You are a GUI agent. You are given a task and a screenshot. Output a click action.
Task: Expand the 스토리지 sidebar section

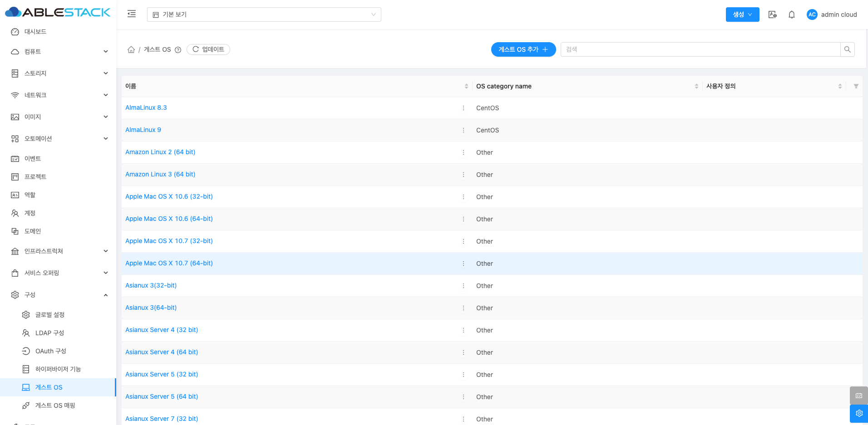[x=58, y=73]
